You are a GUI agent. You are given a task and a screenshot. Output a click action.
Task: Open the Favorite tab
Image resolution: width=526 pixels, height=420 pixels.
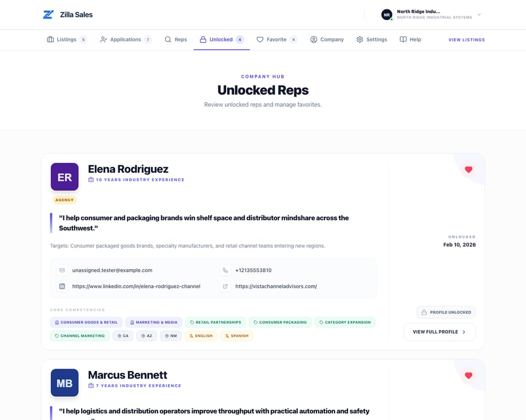pyautogui.click(x=277, y=39)
